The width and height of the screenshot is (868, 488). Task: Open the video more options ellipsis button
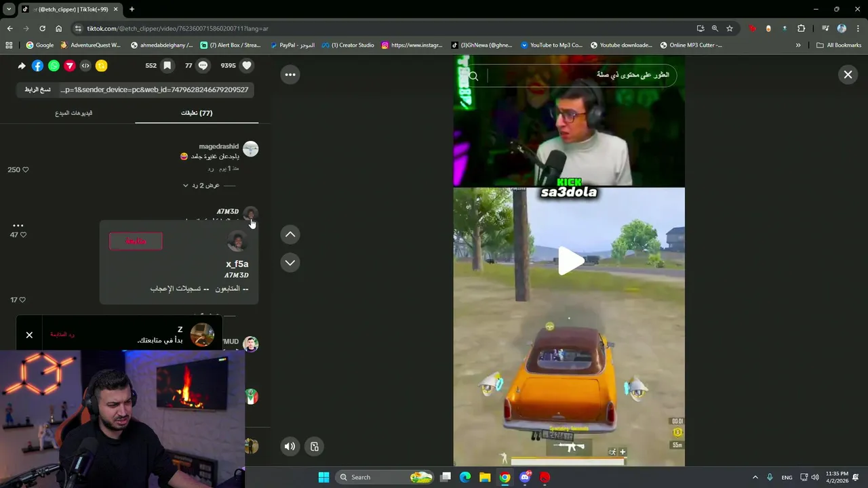[x=290, y=75]
